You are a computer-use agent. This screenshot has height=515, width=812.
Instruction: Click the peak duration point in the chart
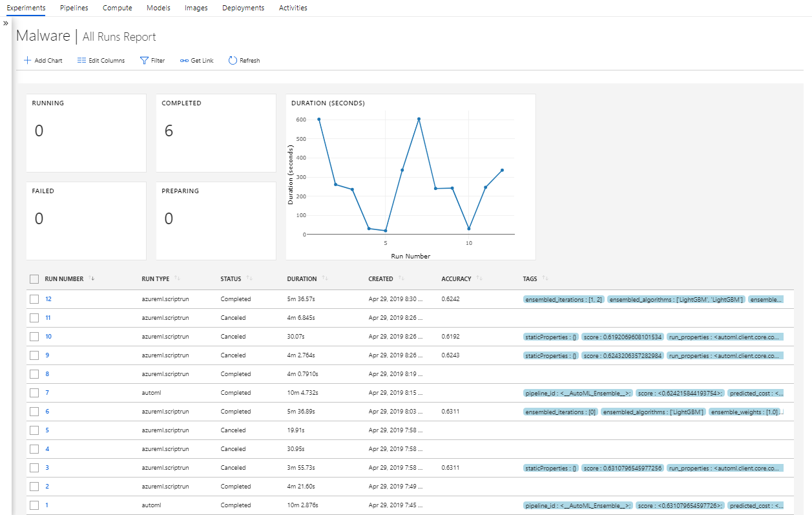(x=419, y=119)
